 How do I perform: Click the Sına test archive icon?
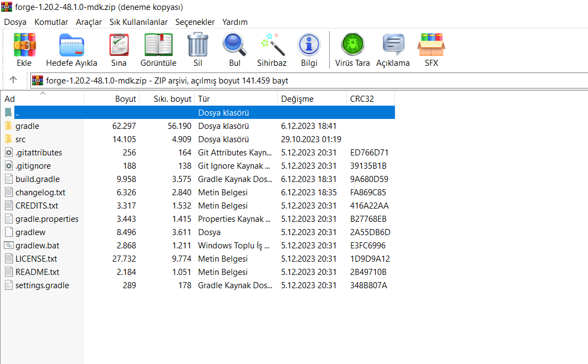pyautogui.click(x=119, y=45)
